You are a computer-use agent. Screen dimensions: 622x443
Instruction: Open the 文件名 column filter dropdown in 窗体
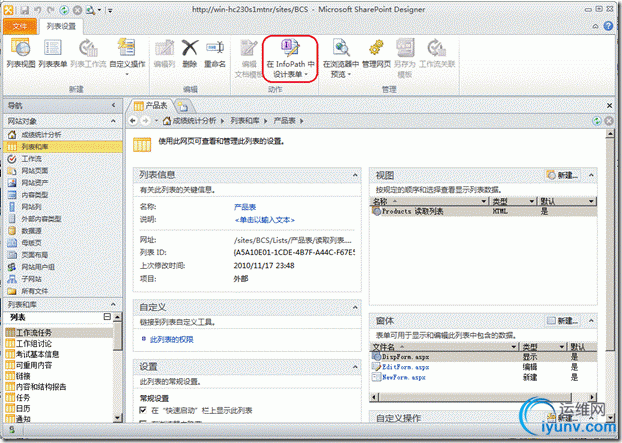[514, 347]
